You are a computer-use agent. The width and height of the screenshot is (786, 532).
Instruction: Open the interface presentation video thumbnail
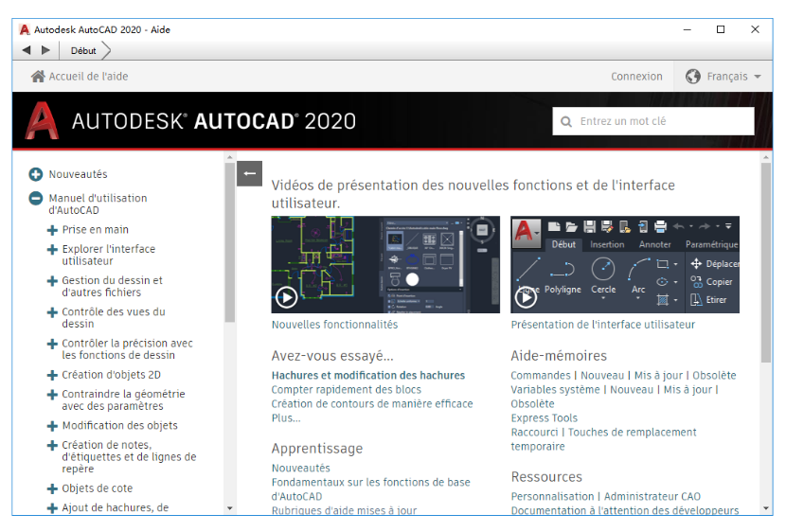(x=625, y=264)
